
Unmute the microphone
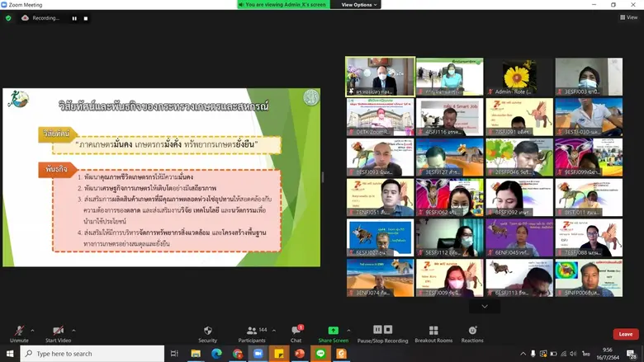[19, 331]
